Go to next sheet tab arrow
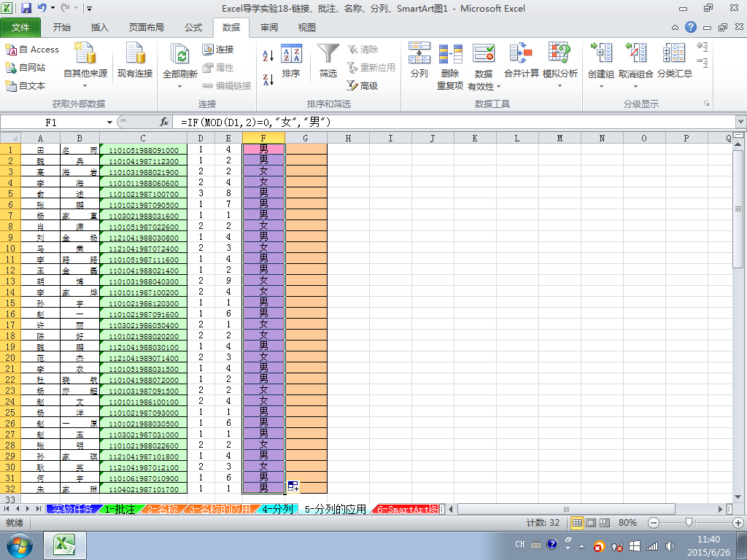Screen dimensions: 747x560 (x=28, y=509)
